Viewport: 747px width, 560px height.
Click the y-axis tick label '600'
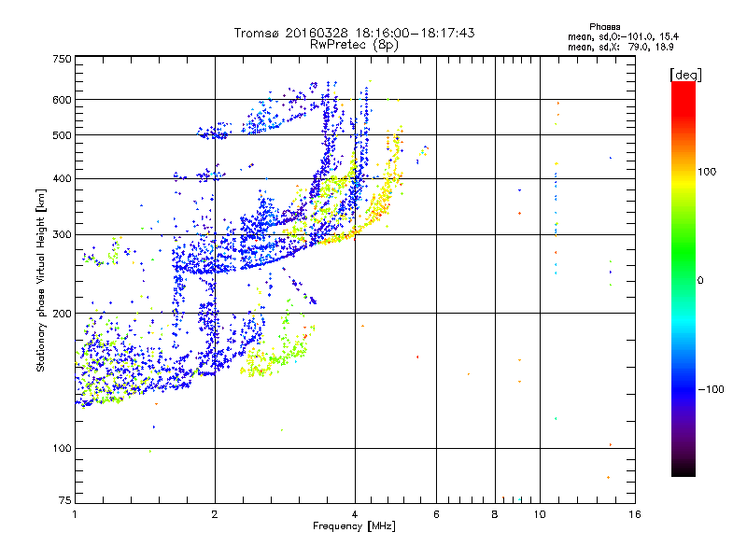[63, 100]
